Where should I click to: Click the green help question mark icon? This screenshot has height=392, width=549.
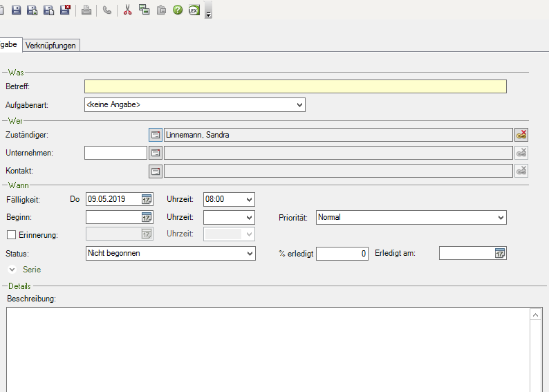(178, 10)
